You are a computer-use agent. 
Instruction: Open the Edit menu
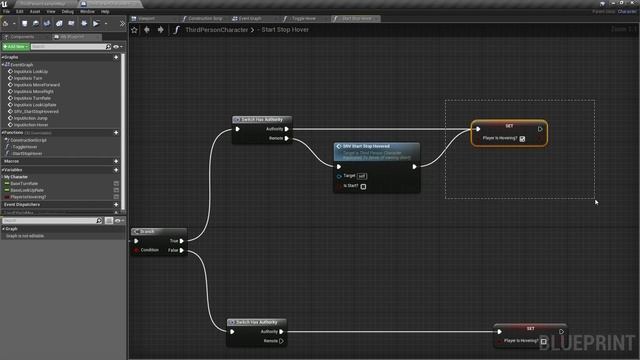tap(20, 12)
